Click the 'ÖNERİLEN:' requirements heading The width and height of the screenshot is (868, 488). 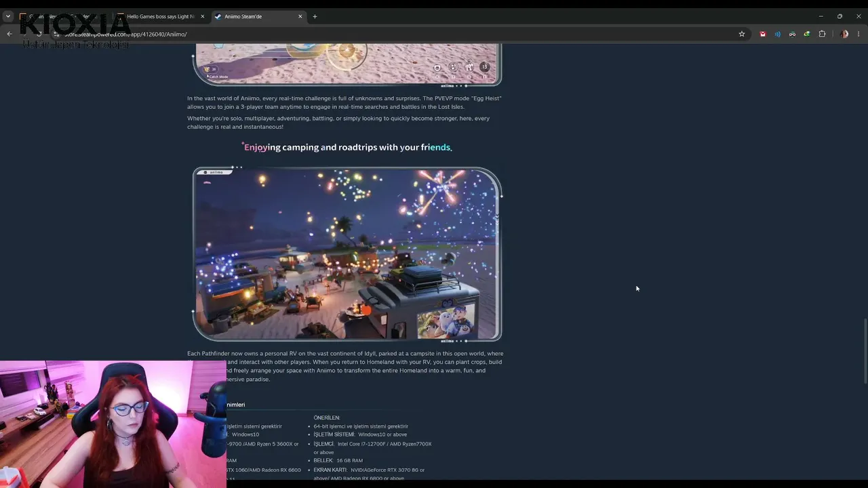tap(327, 418)
